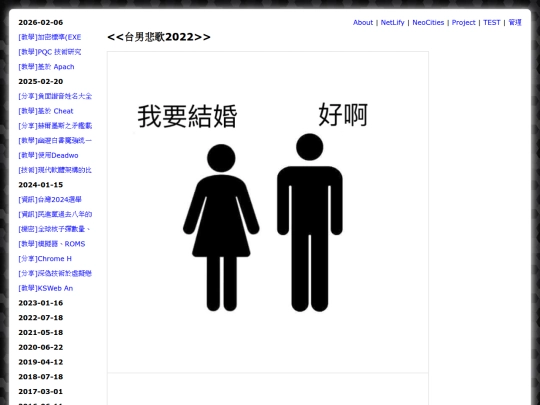Open the [分享]Chrome H article link

point(45,259)
